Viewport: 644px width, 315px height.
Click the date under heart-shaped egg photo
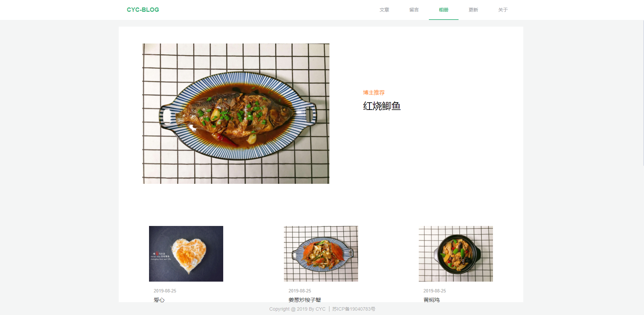[x=165, y=291]
